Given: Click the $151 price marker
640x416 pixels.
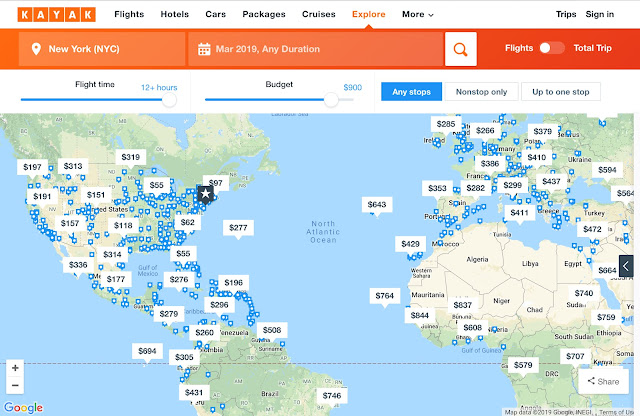Looking at the screenshot, I should click(96, 195).
